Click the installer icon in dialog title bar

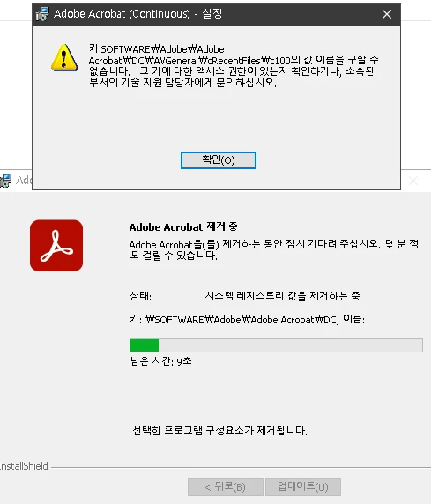[42, 14]
